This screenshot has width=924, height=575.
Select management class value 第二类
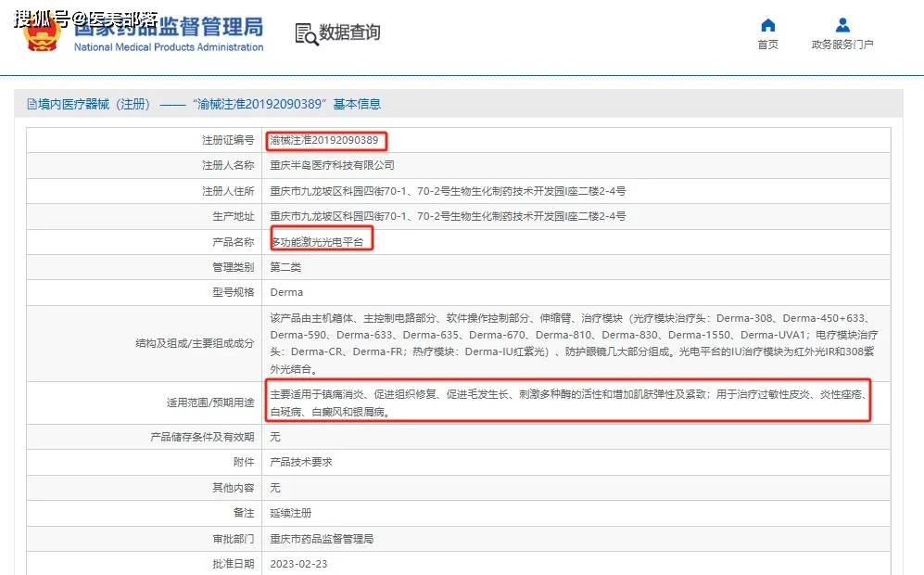coord(285,267)
